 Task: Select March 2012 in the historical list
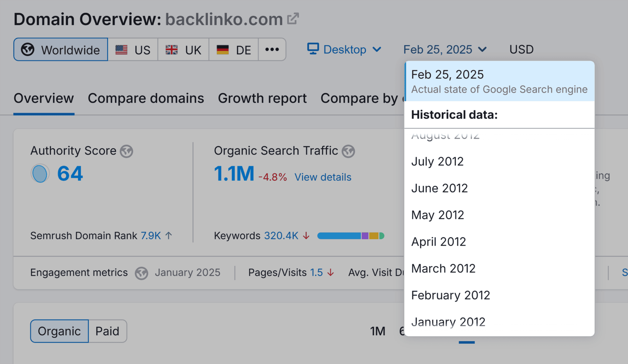pos(443,268)
